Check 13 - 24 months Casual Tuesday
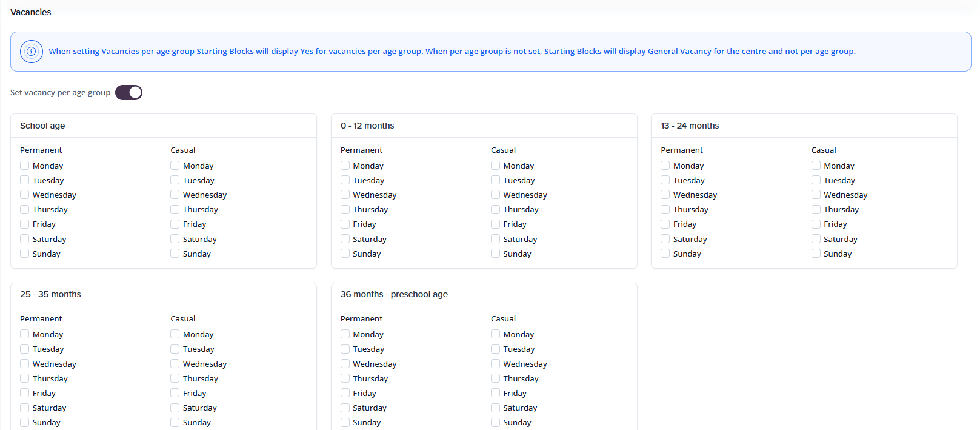The height and width of the screenshot is (430, 980). pos(816,180)
